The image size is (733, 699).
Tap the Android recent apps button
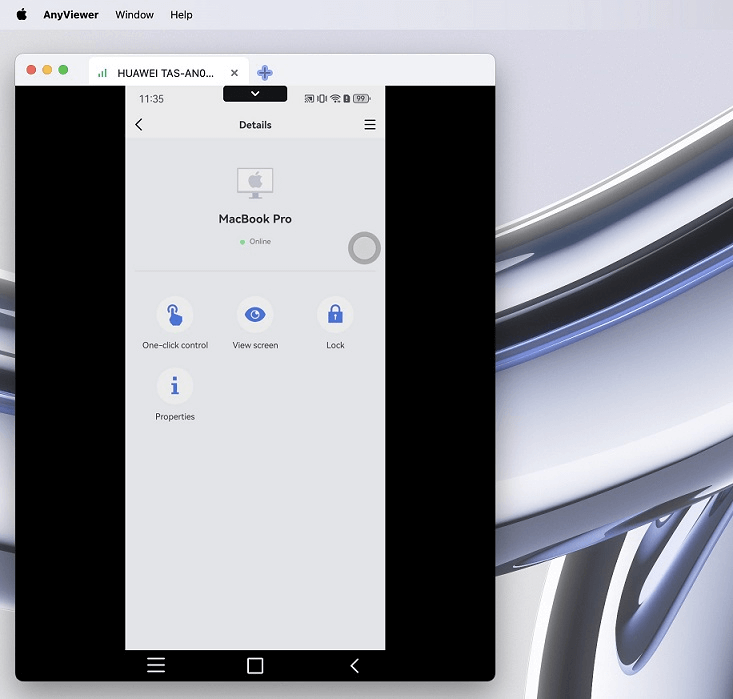[156, 665]
